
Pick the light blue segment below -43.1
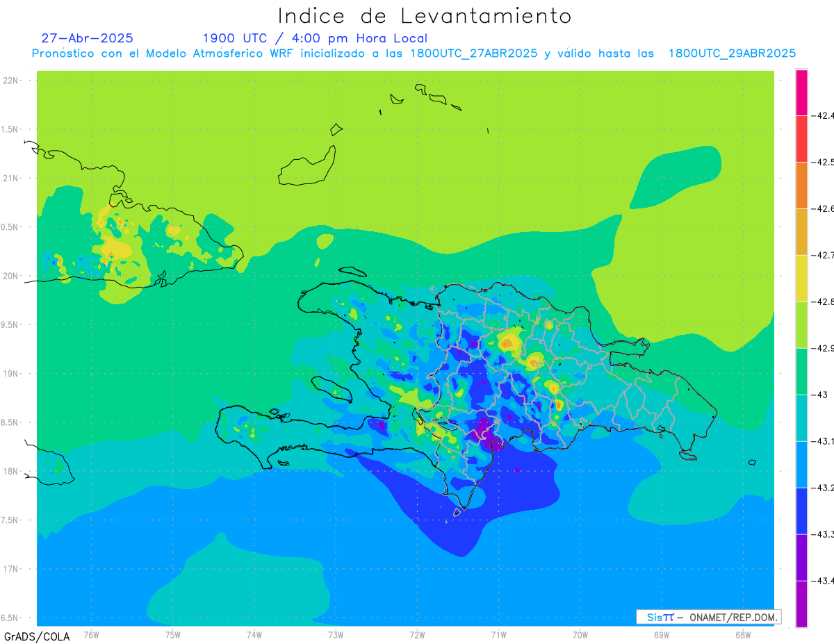(801, 464)
